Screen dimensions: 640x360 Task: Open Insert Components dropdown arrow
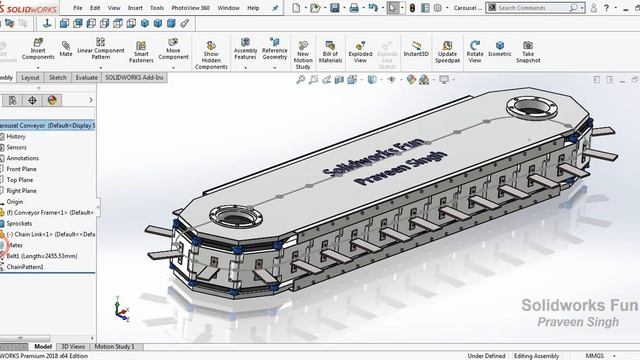coord(38,68)
